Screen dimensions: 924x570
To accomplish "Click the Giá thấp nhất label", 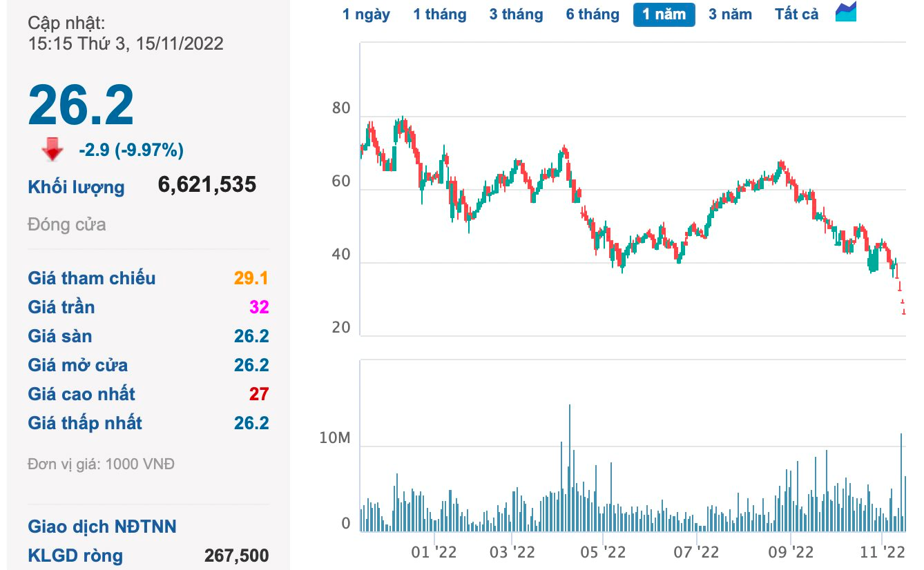I will pos(84,423).
